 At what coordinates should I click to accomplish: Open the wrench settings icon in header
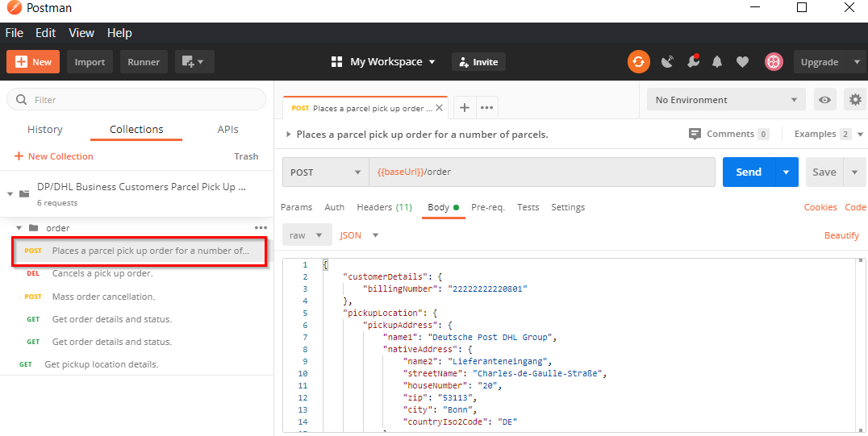(x=692, y=62)
